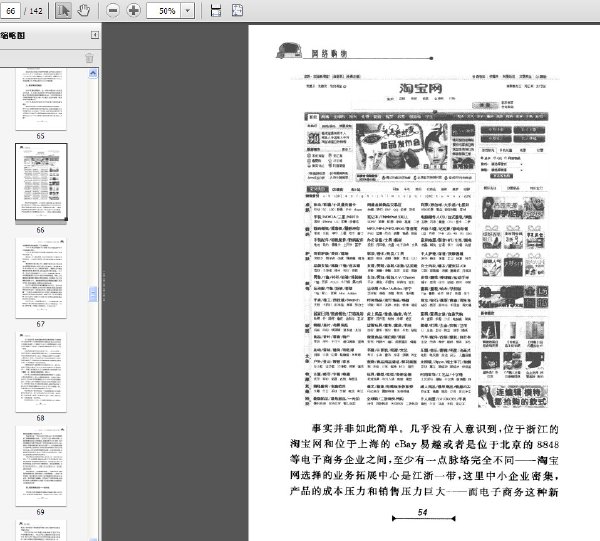Image resolution: width=600 pixels, height=541 pixels.
Task: Select the arrow Select tool
Action: pyautogui.click(x=63, y=10)
